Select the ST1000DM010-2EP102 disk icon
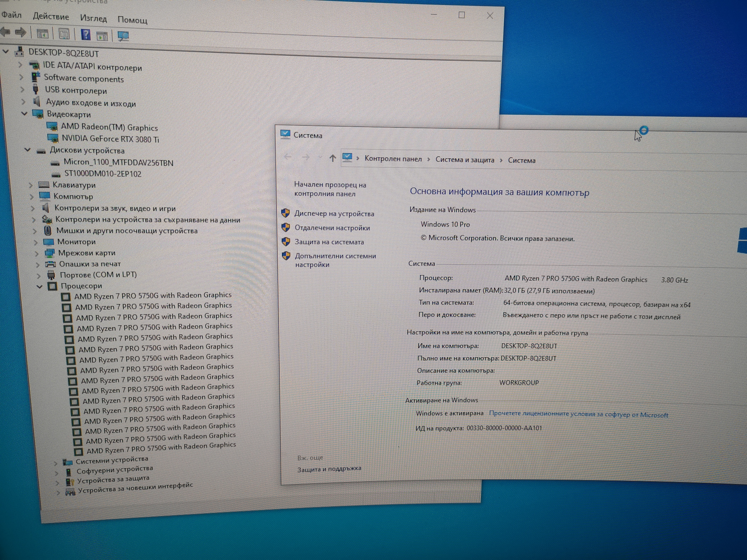The width and height of the screenshot is (747, 560). [x=56, y=175]
